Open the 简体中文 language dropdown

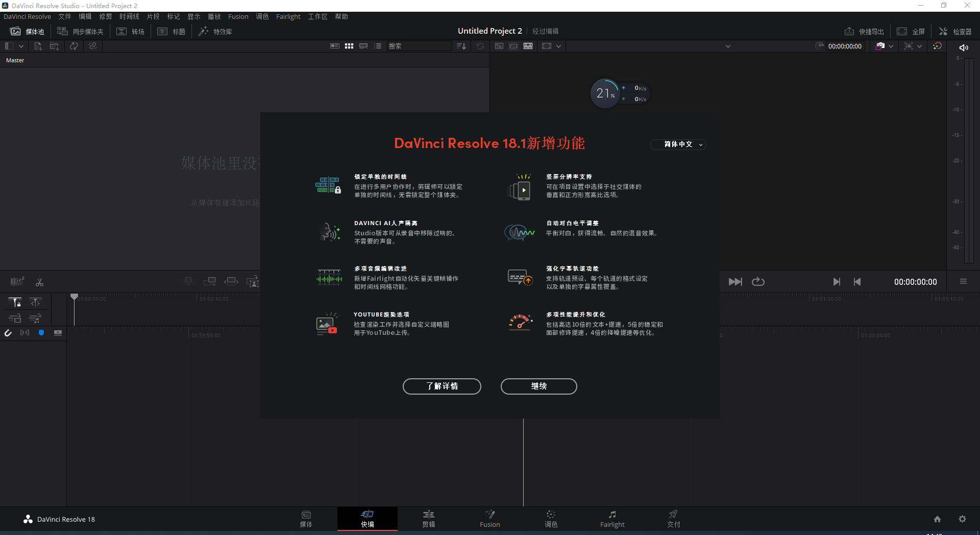point(678,144)
